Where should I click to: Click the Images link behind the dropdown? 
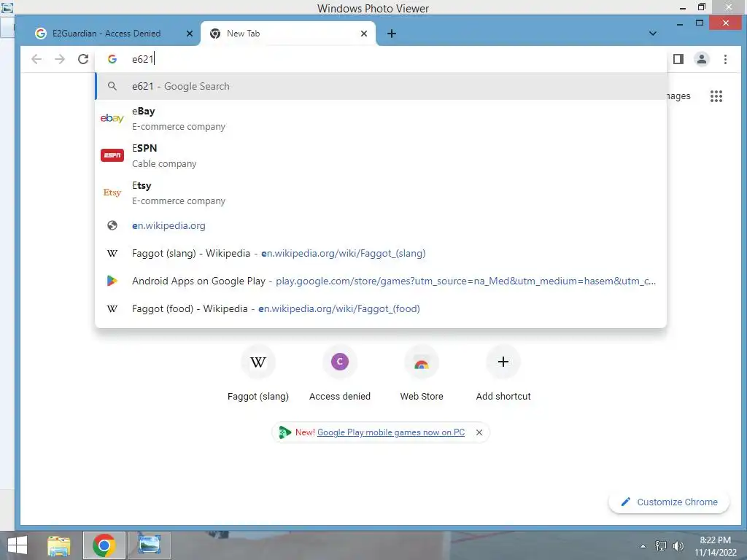click(x=678, y=96)
